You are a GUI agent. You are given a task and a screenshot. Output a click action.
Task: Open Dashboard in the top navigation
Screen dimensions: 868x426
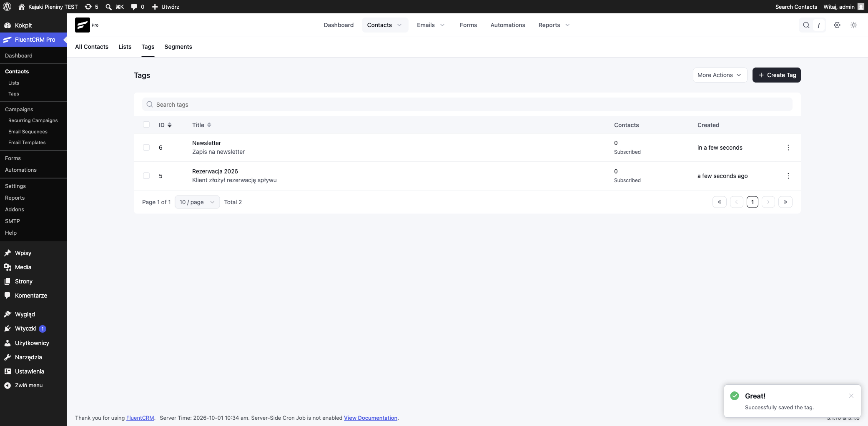point(339,25)
